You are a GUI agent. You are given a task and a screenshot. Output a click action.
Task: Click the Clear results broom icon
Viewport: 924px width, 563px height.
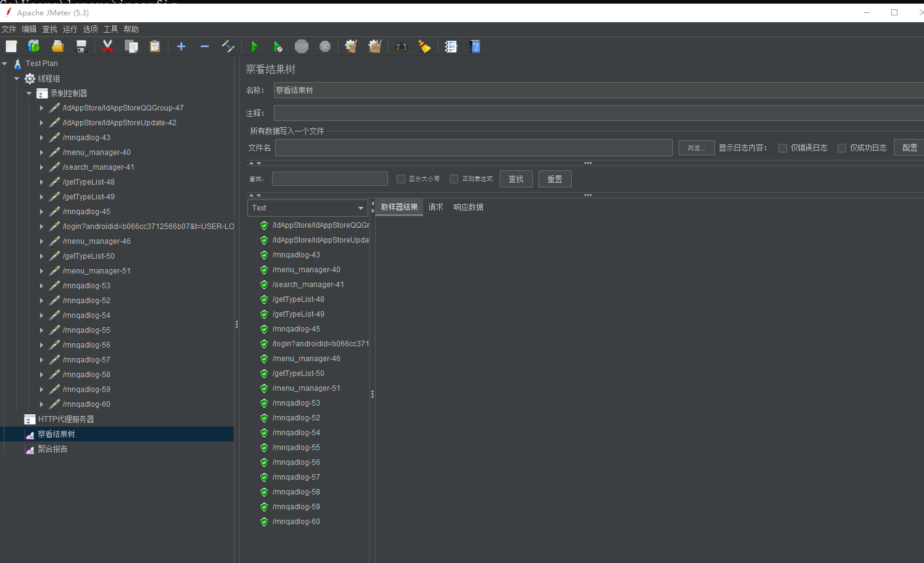(351, 46)
